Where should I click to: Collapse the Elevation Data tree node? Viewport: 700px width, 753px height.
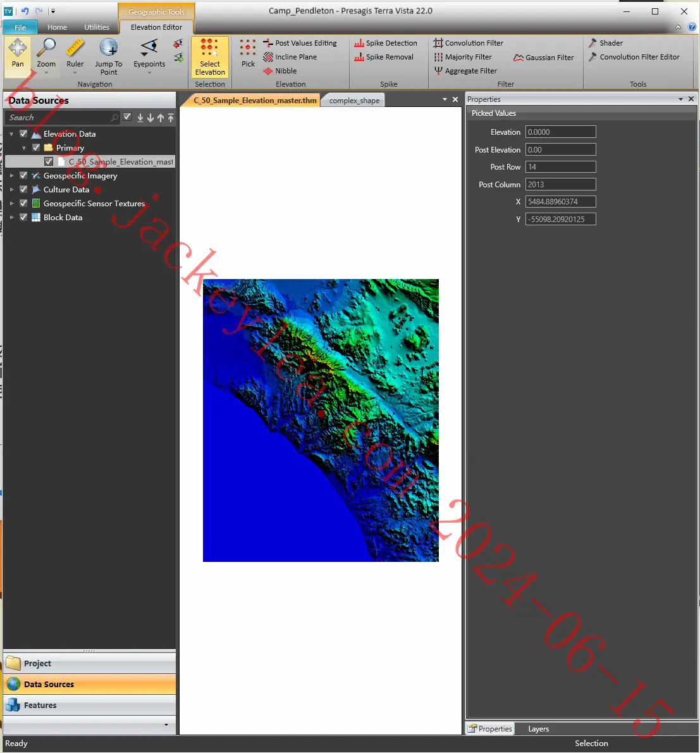11,134
